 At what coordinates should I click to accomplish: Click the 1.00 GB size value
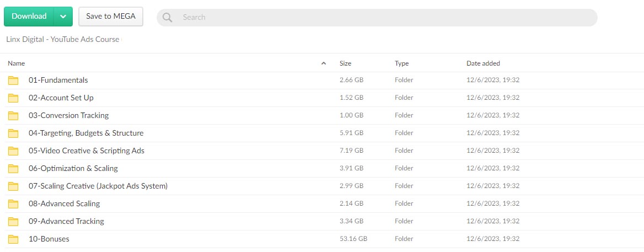coord(352,115)
